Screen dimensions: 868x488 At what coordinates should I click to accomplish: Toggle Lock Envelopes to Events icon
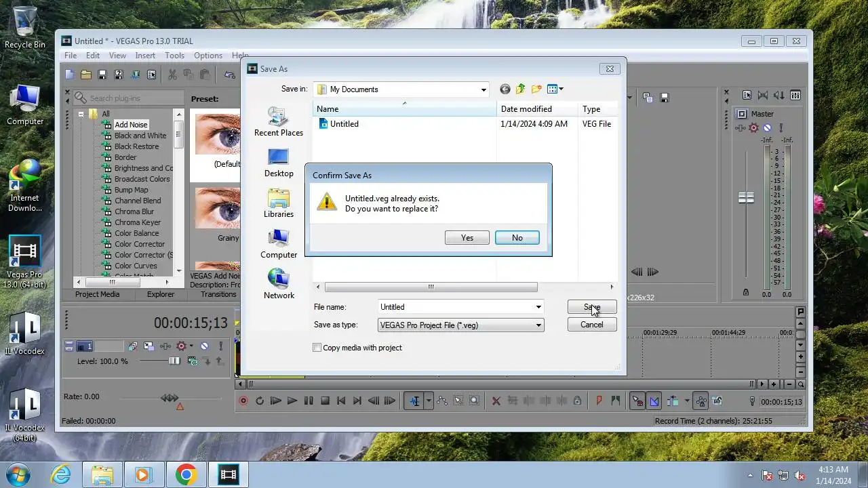tap(701, 401)
